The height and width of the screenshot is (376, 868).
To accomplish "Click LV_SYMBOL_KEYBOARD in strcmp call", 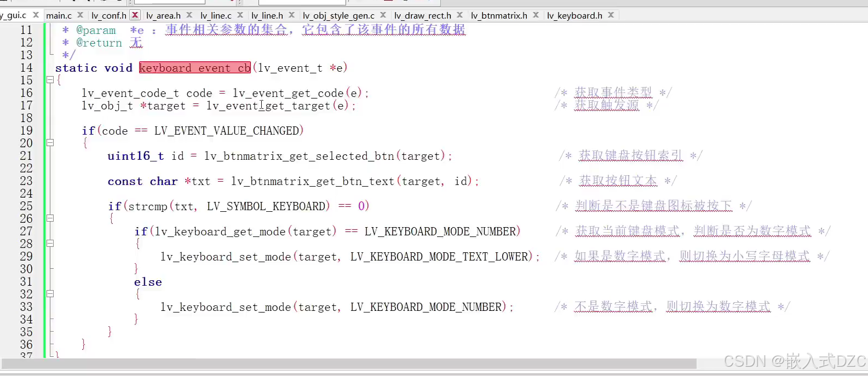I will tap(266, 206).
